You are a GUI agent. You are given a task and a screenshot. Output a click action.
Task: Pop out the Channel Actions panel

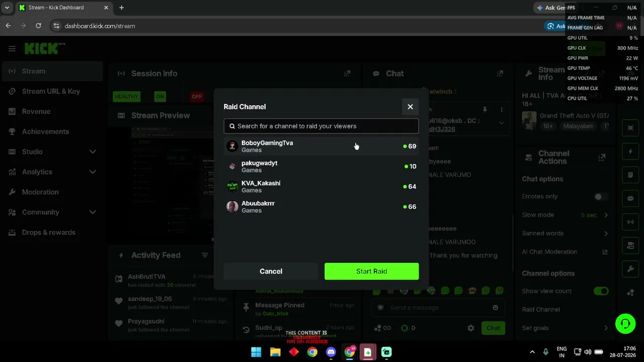(602, 157)
